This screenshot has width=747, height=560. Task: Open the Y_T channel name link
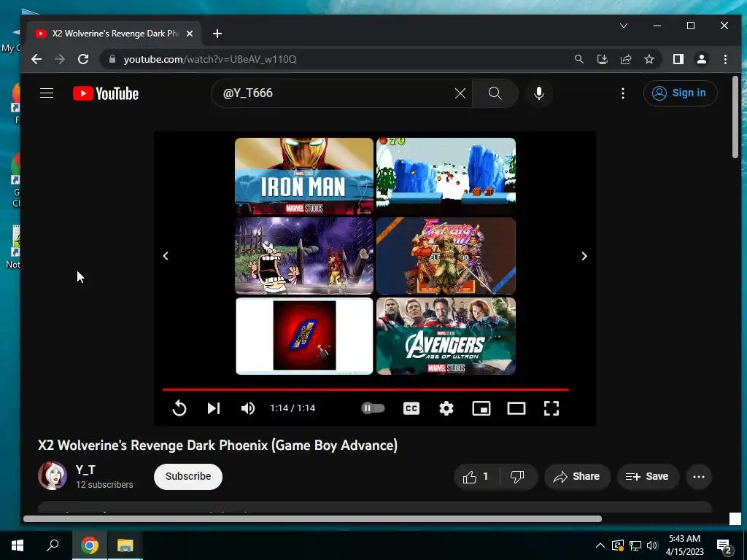[x=85, y=470]
